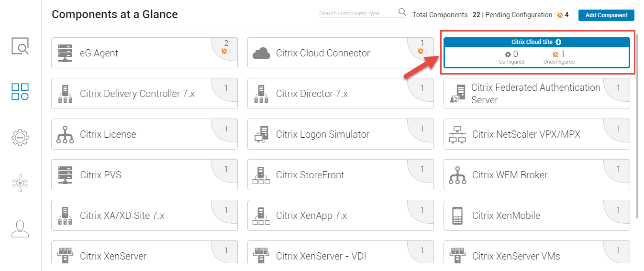Click the Citrix License icon

tap(65, 134)
